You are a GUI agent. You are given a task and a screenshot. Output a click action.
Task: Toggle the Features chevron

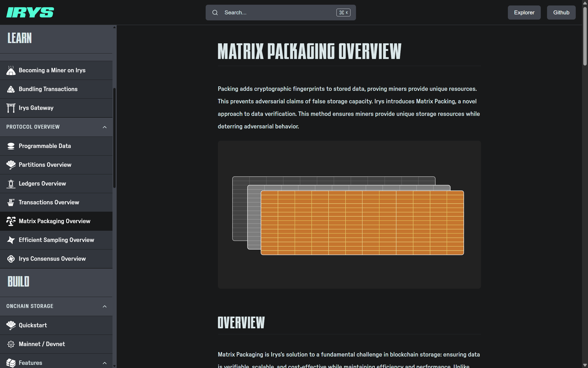(x=105, y=363)
